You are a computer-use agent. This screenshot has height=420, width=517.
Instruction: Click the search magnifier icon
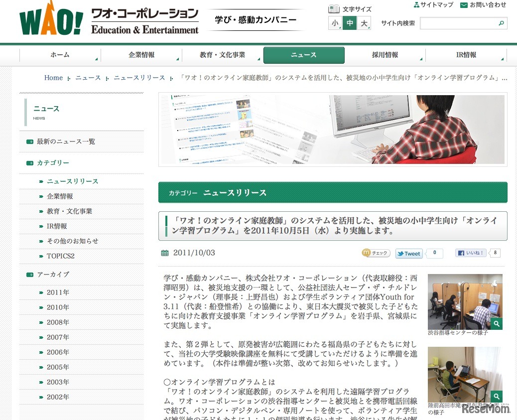[x=501, y=23]
